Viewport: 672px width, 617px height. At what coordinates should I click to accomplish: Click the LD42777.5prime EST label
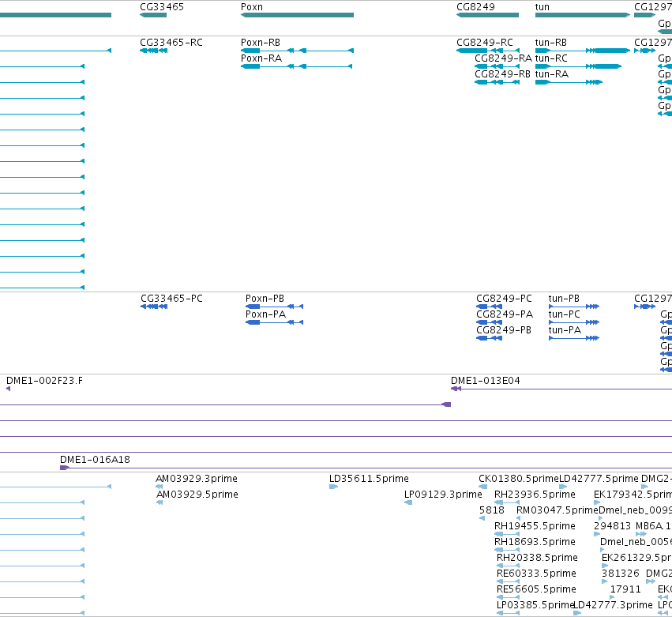pos(599,479)
